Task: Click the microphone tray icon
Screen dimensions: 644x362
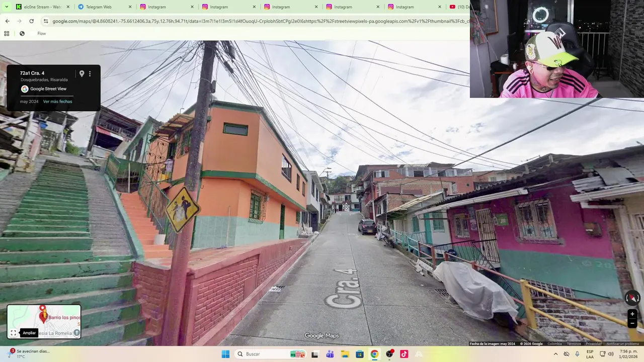Action: coord(577,354)
